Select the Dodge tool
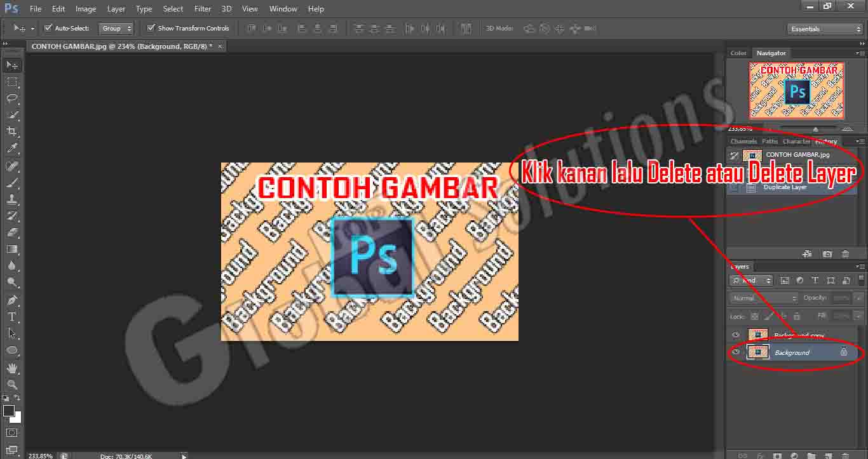The height and width of the screenshot is (459, 868). 12,282
